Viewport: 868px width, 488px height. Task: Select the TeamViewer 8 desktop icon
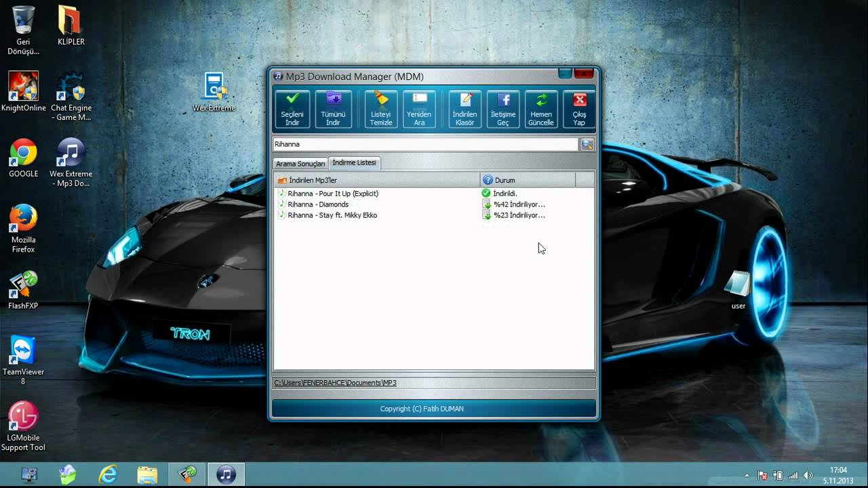24,361
